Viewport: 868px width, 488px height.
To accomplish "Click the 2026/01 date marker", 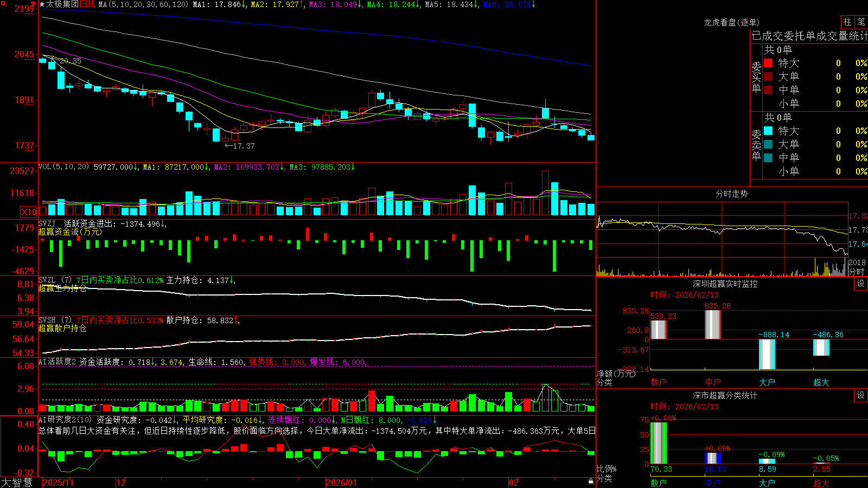I will (x=341, y=483).
